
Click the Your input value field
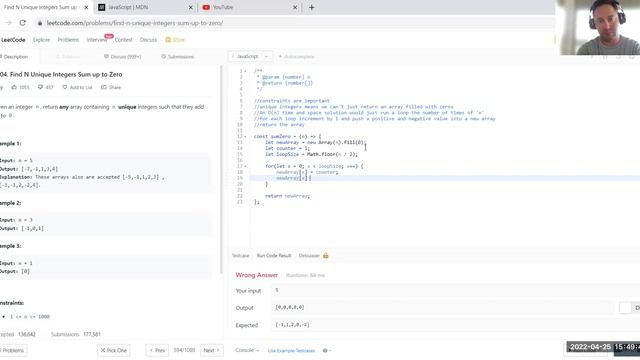(x=455, y=290)
